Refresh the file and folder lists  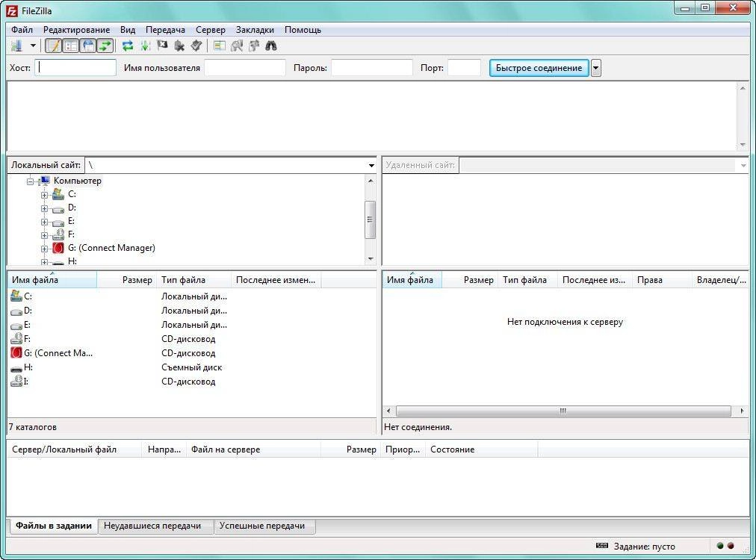[x=127, y=46]
